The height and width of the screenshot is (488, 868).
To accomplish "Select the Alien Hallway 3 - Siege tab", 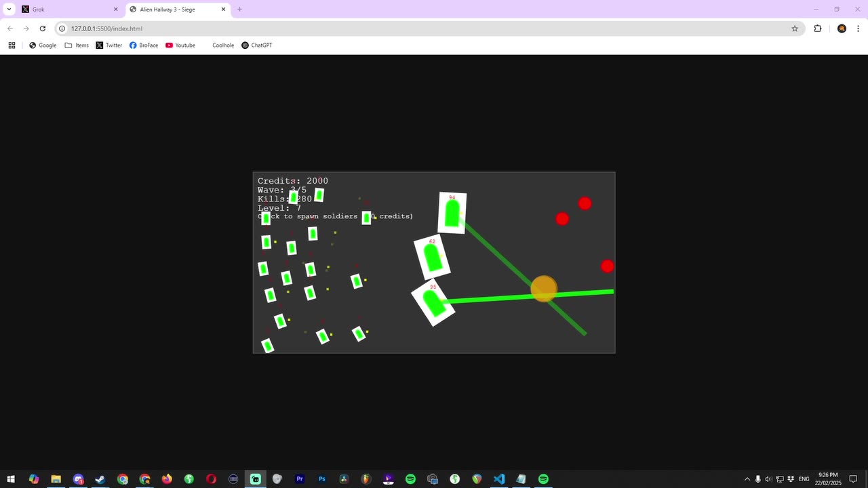I will [x=176, y=9].
